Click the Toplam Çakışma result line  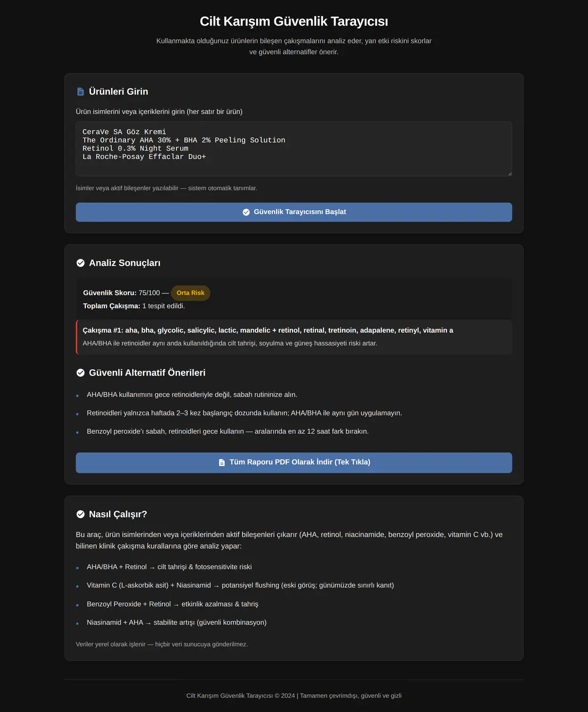[134, 306]
